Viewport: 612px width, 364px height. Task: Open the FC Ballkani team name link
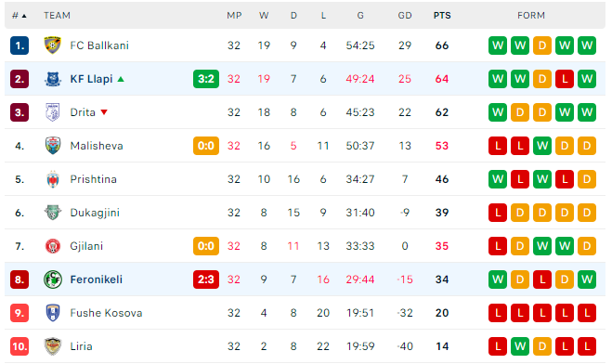tap(99, 45)
